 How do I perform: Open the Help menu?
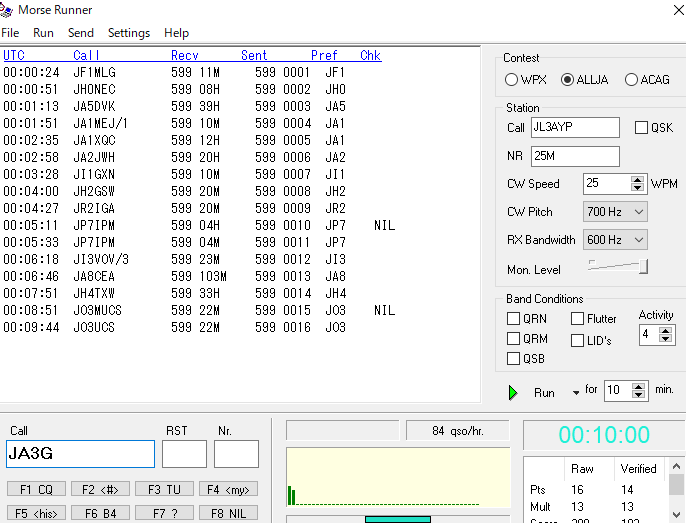[176, 33]
